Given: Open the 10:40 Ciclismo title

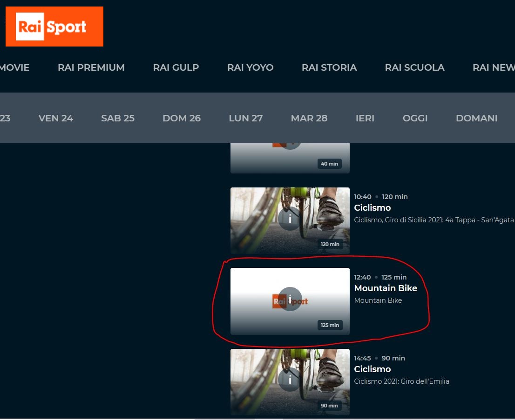Looking at the screenshot, I should click(373, 208).
